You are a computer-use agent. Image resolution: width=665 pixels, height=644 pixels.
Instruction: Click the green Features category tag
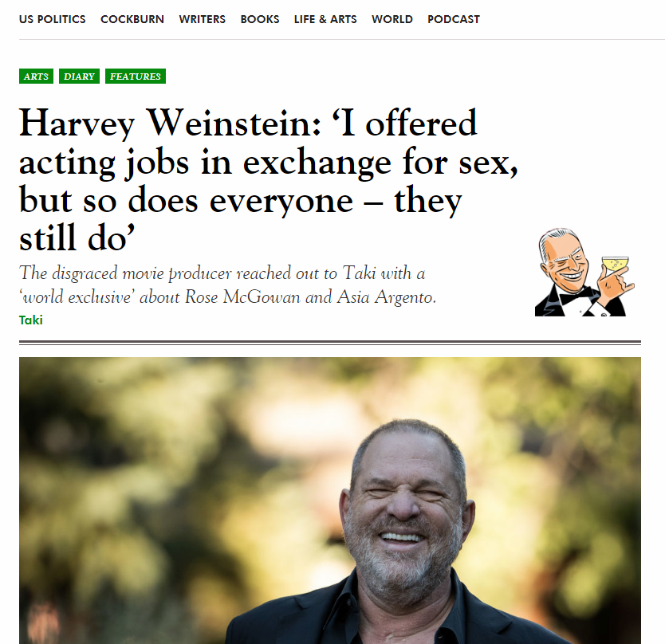pos(136,77)
